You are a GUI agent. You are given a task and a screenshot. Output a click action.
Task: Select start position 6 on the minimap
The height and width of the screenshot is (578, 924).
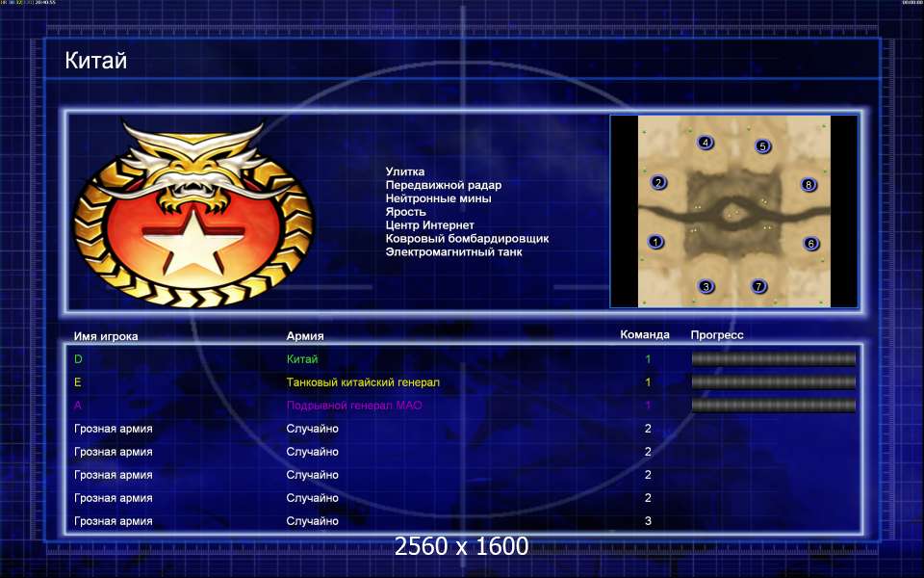click(x=810, y=243)
